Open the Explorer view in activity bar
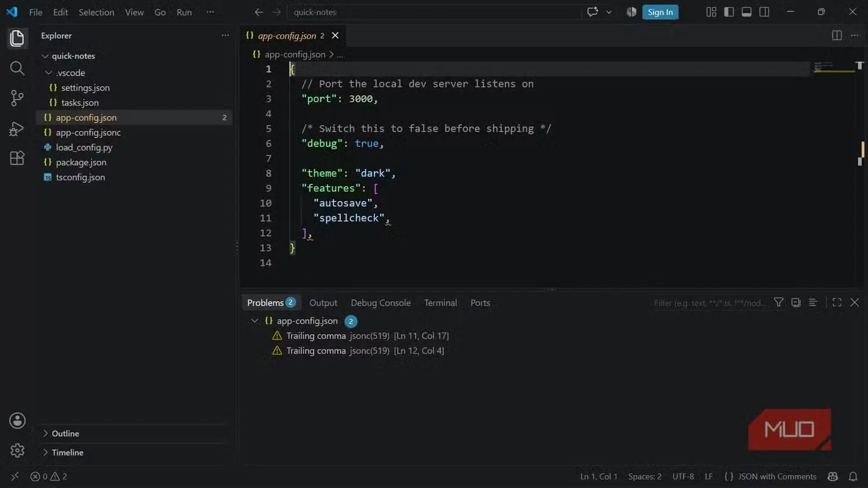Viewport: 868px width, 488px height. [17, 38]
